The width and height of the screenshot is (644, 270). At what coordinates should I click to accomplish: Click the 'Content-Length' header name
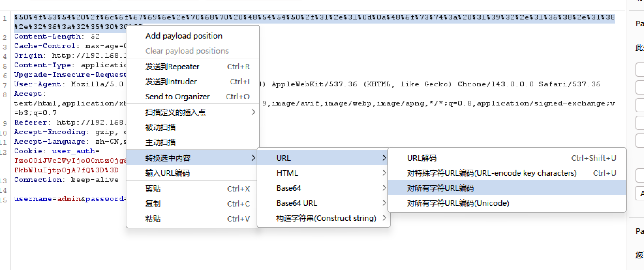[x=47, y=36]
